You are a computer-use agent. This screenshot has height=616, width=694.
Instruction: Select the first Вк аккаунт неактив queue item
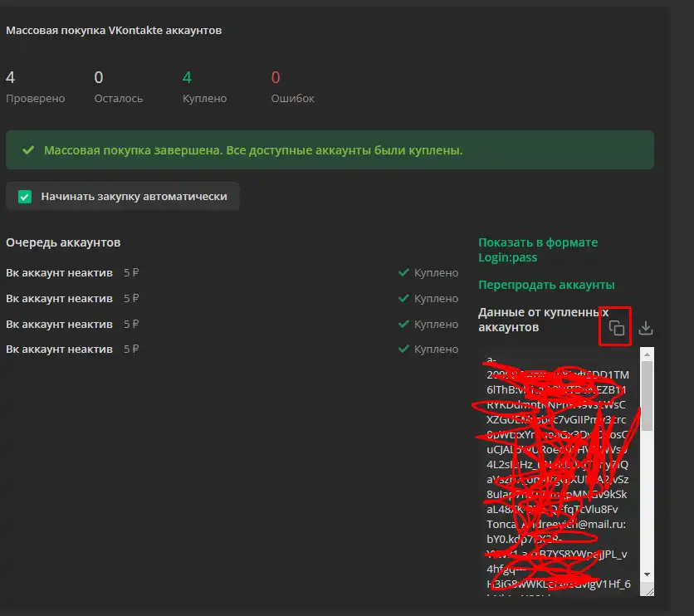pyautogui.click(x=59, y=272)
